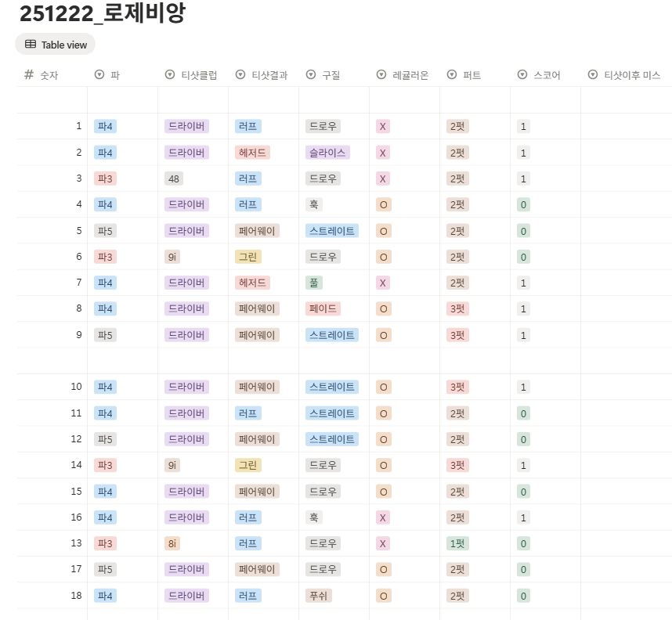Select the 러프 tag in row 1
This screenshot has width=672, height=620.
[x=248, y=126]
